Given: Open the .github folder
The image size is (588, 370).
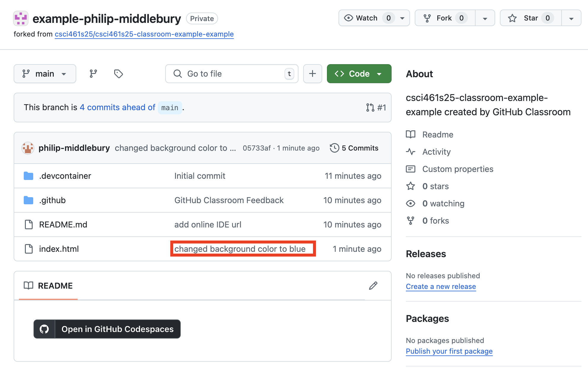Looking at the screenshot, I should [x=52, y=200].
